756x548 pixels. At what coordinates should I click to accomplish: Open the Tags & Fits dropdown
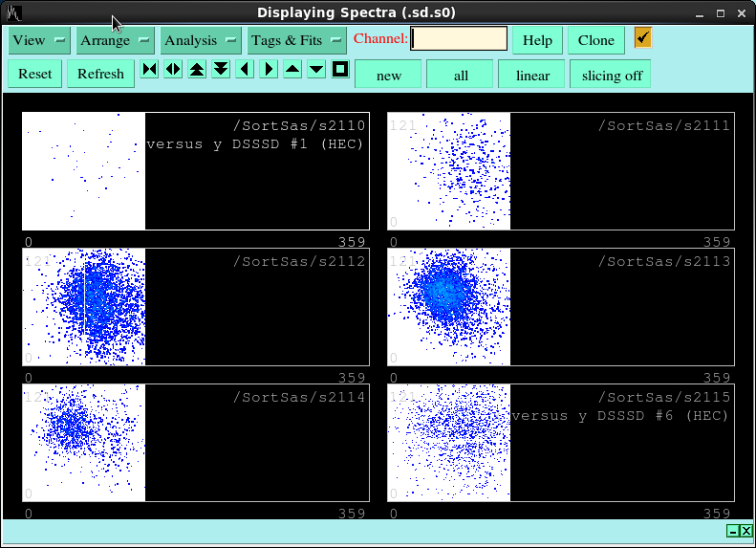(x=296, y=40)
